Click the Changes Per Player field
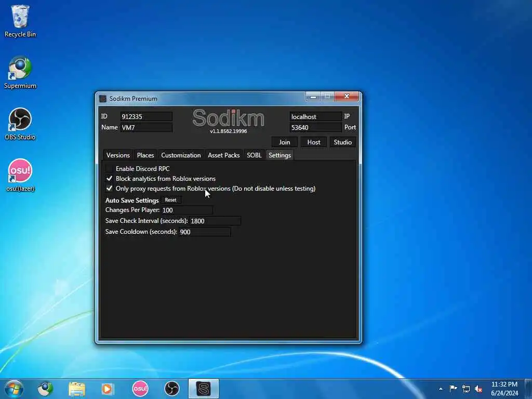The image size is (532, 399). (x=187, y=210)
